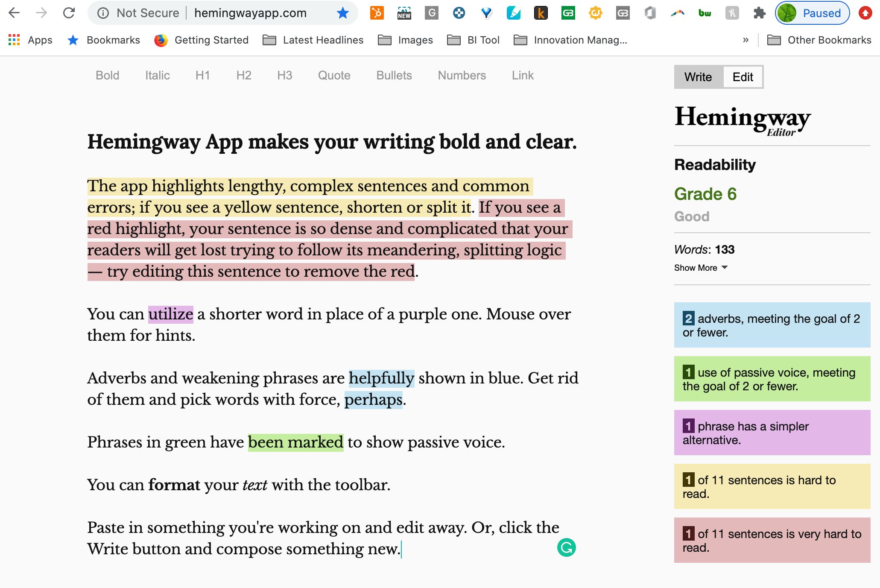Switch to Edit mode
This screenshot has width=880, height=588.
(x=743, y=77)
